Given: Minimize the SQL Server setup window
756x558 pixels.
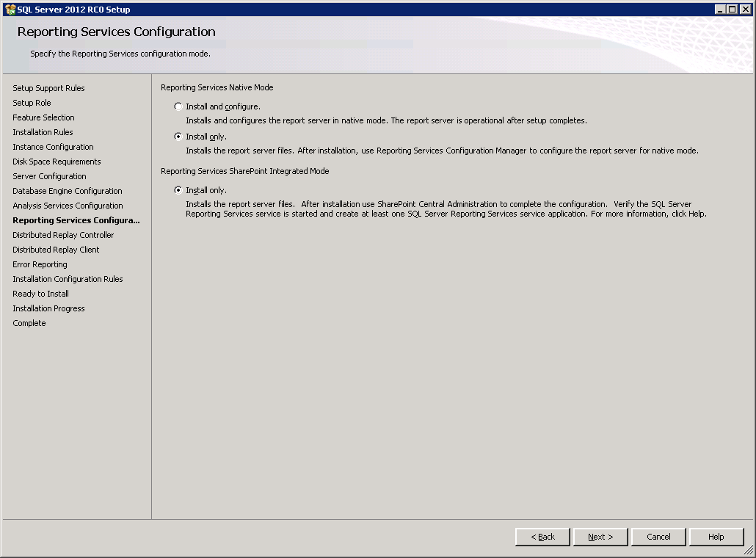Looking at the screenshot, I should click(720, 10).
